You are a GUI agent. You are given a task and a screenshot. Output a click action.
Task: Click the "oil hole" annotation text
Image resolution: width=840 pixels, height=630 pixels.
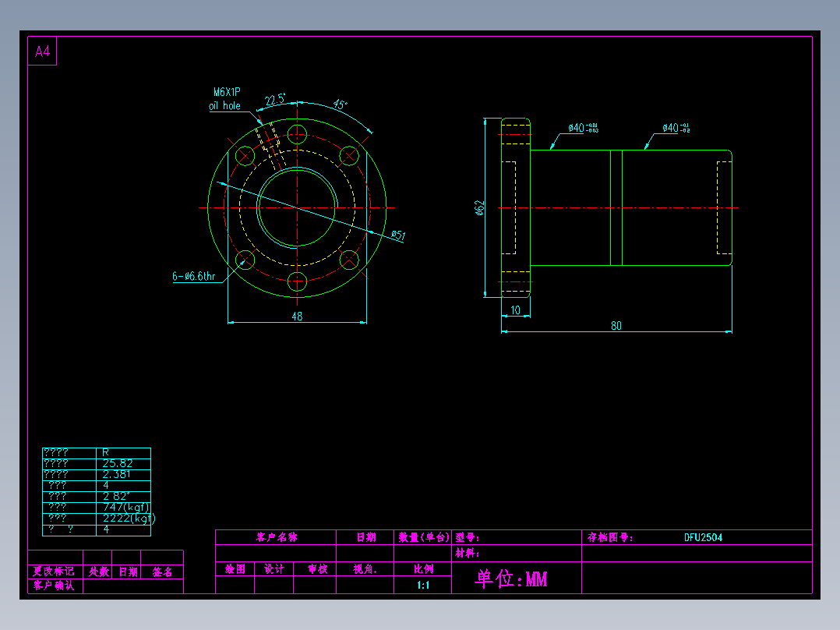coord(224,105)
